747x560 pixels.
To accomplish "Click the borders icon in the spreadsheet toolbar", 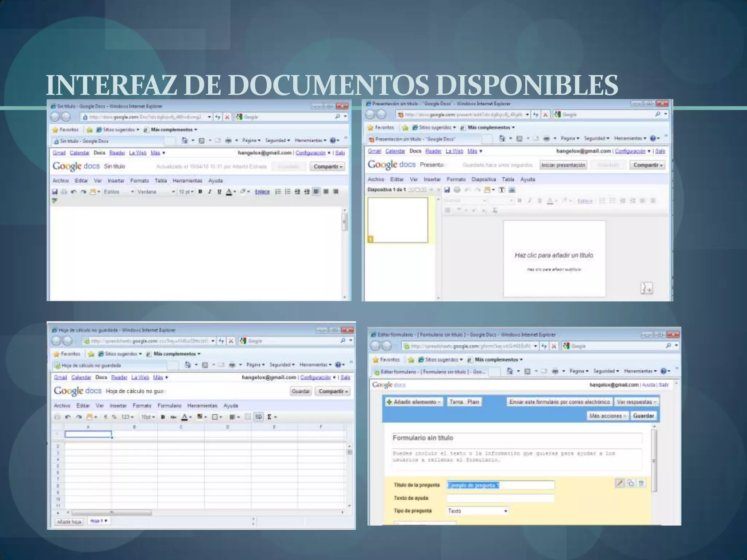I will click(217, 417).
